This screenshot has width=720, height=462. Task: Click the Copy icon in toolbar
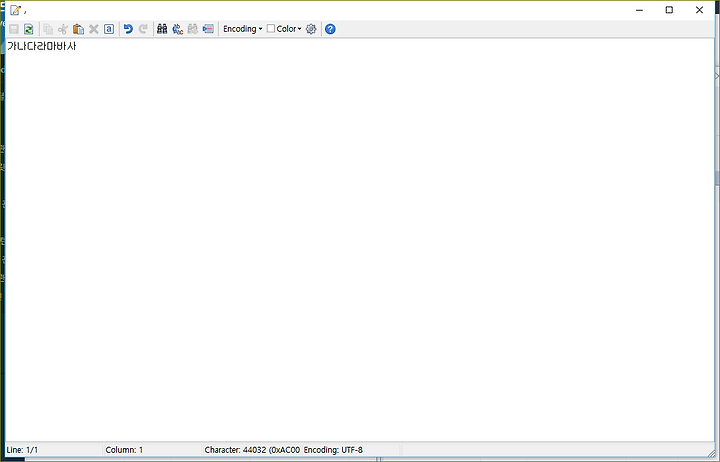coord(48,29)
